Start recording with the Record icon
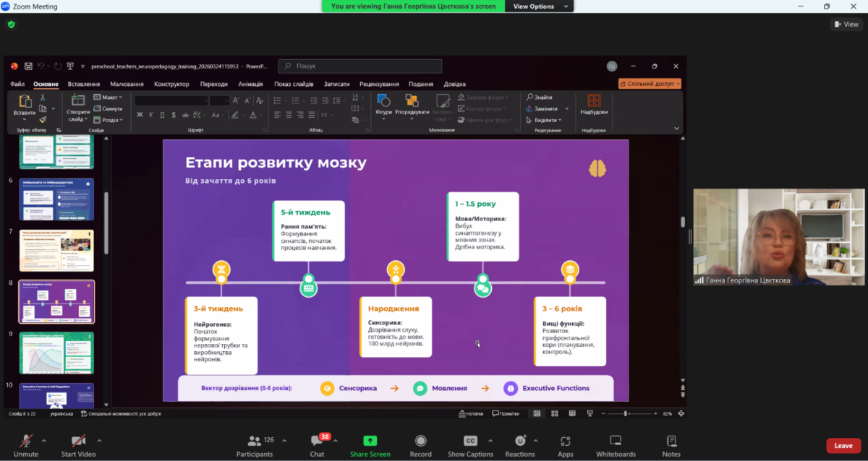This screenshot has width=868, height=461. click(420, 441)
